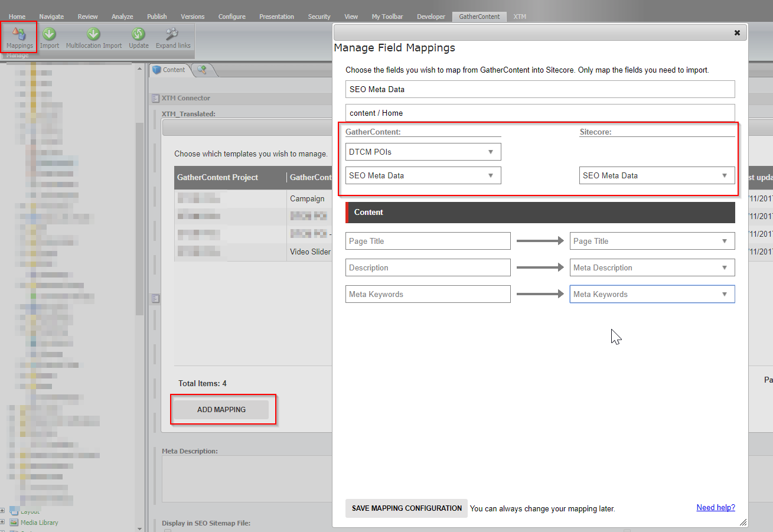Click the content tree scroll down arrow

pos(139,528)
